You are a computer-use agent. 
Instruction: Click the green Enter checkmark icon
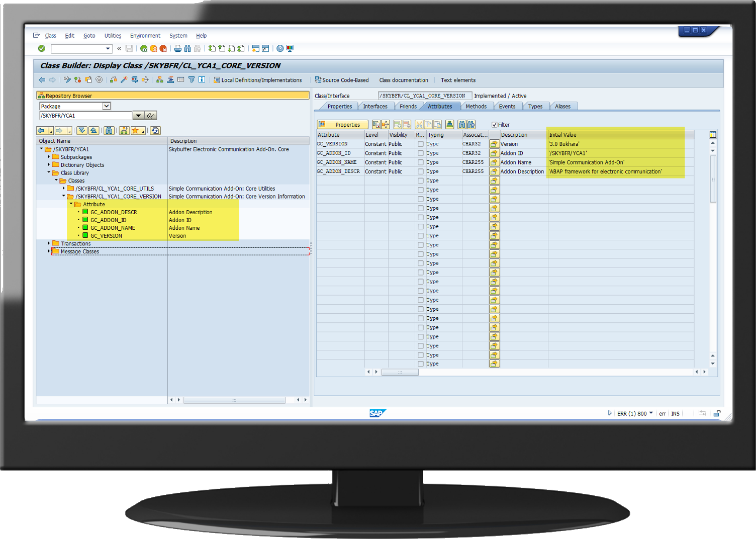pos(42,49)
